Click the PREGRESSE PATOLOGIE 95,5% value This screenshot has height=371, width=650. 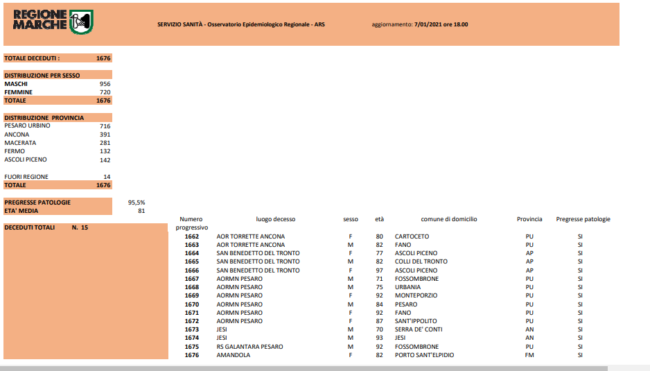136,202
